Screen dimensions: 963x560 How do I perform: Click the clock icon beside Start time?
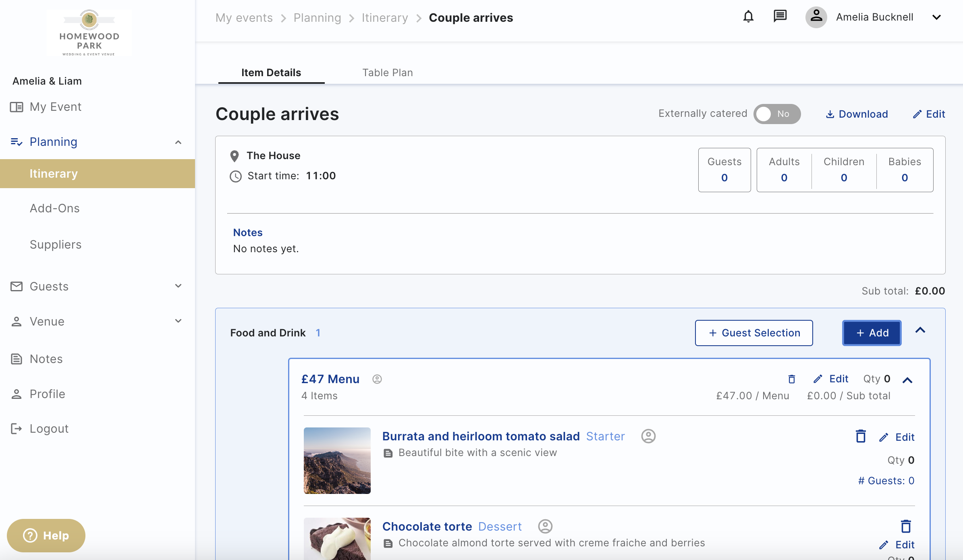click(x=235, y=176)
